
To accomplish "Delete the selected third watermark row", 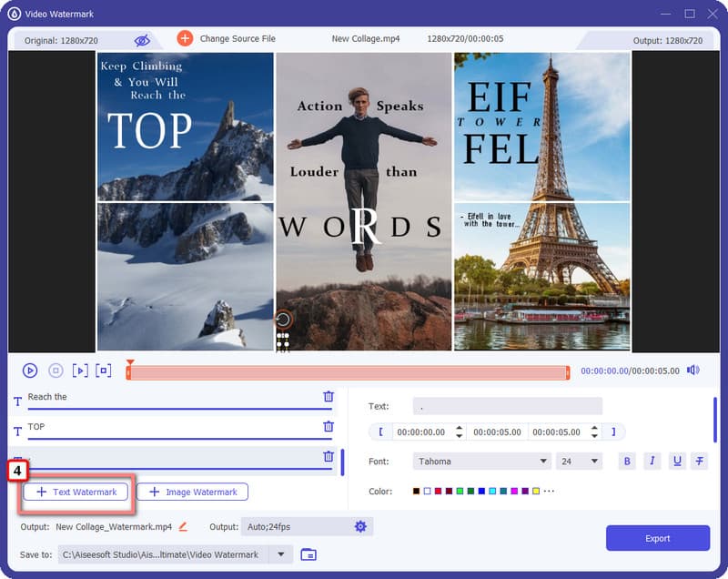I will [329, 456].
